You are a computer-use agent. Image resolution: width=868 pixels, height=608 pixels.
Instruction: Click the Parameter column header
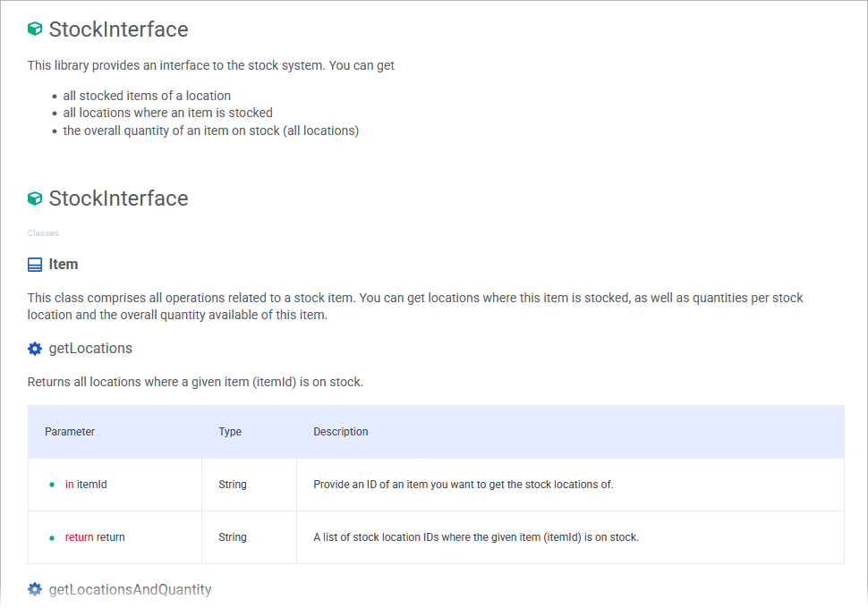pyautogui.click(x=70, y=432)
